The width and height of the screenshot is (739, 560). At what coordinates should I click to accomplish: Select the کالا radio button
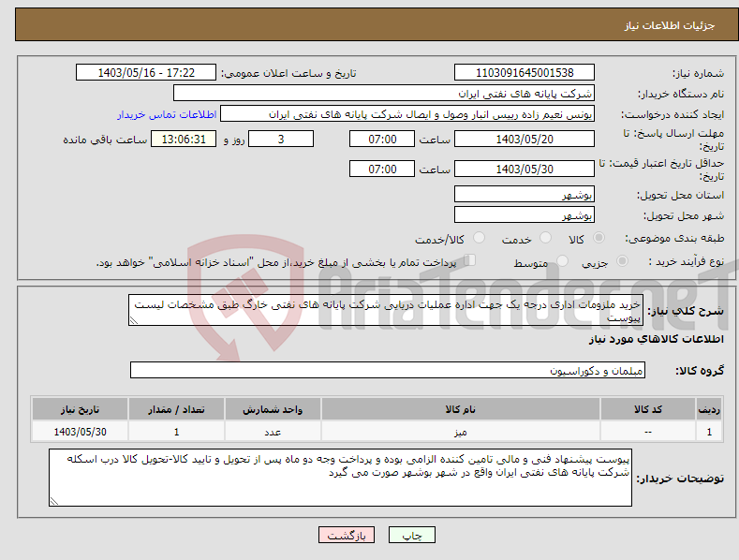599,238
